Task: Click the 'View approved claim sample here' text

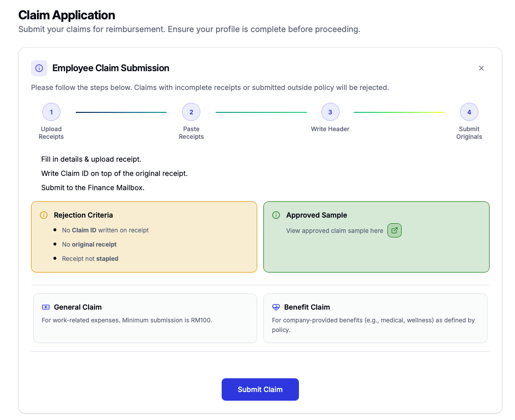Action: click(335, 231)
